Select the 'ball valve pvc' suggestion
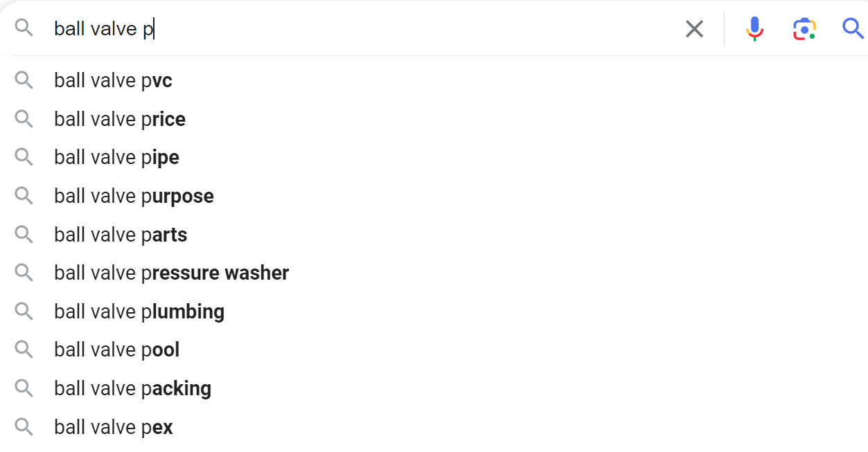This screenshot has width=868, height=452. pyautogui.click(x=114, y=81)
